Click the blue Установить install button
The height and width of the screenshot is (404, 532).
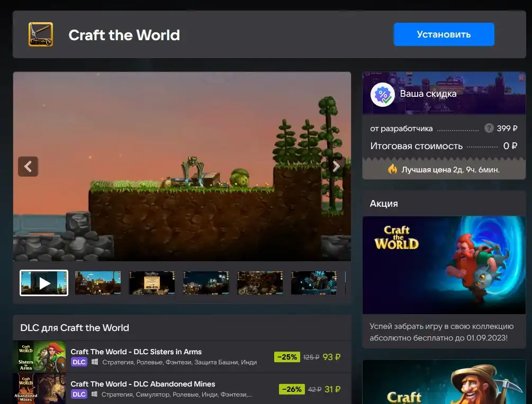coord(444,34)
